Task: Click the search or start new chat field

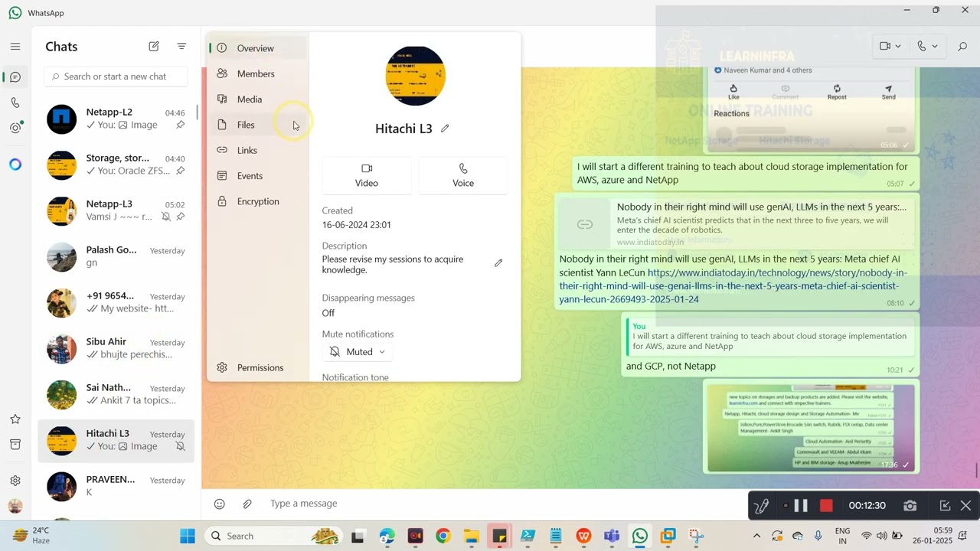Action: [x=116, y=77]
